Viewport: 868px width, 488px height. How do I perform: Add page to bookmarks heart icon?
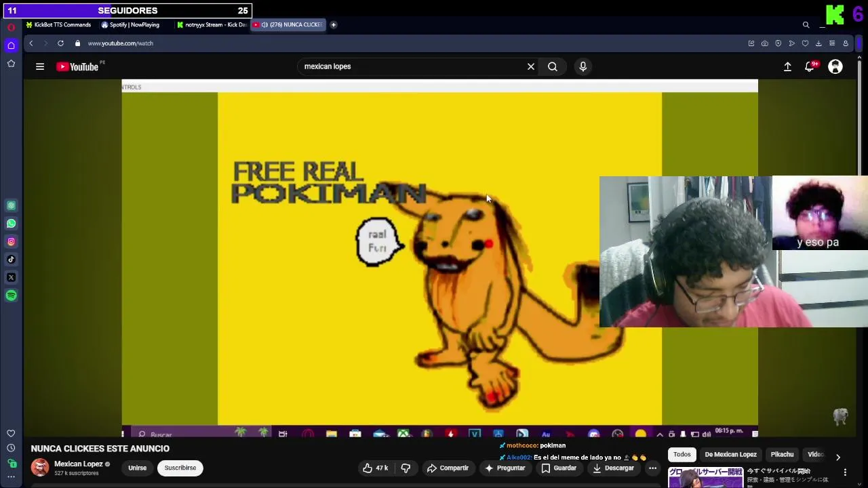(x=805, y=43)
